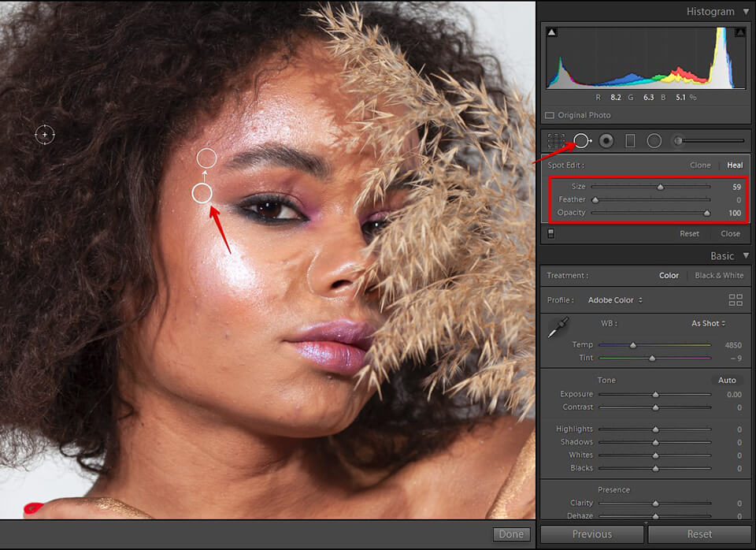Activate the Red Eye Correction tool
This screenshot has width=756, height=550.
(606, 141)
